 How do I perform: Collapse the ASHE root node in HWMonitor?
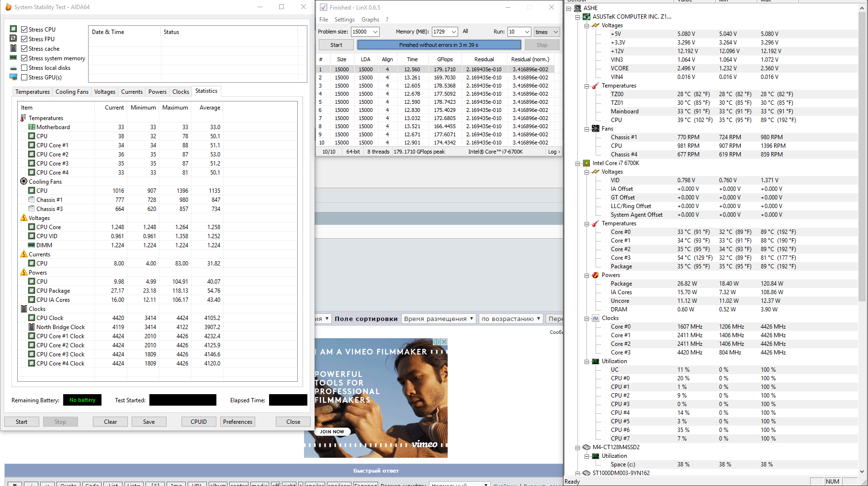tap(569, 8)
